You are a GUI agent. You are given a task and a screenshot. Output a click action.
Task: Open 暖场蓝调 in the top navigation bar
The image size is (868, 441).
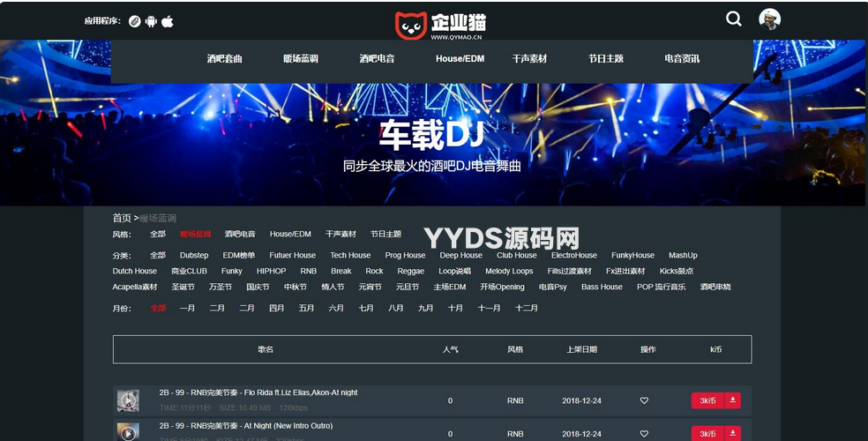pyautogui.click(x=301, y=58)
